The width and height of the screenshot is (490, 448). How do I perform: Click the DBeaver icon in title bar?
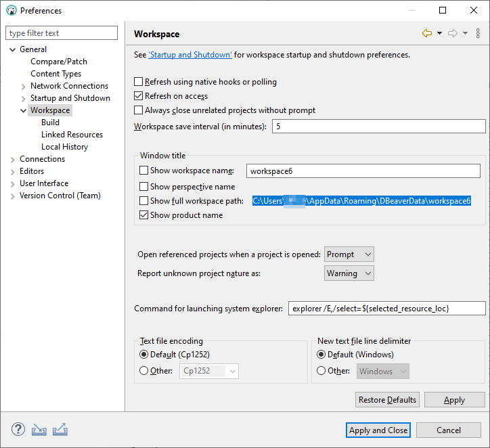pyautogui.click(x=12, y=10)
